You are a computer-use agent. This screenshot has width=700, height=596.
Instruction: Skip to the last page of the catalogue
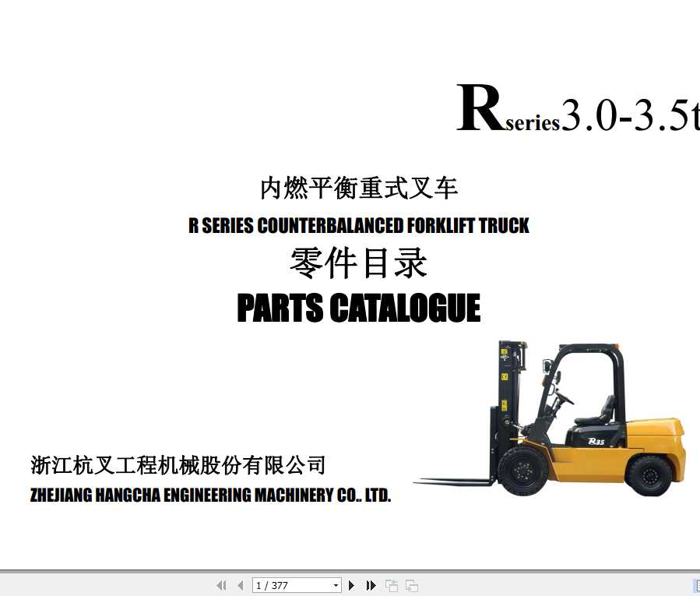click(x=371, y=585)
